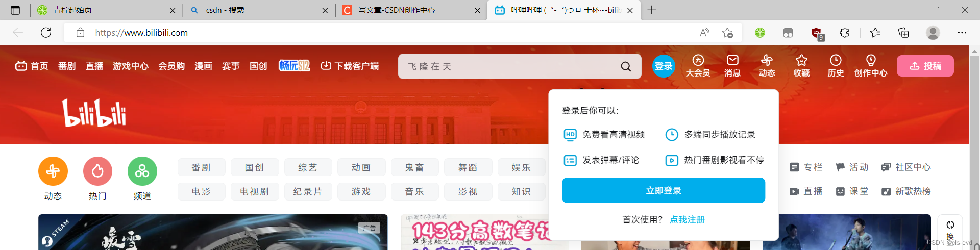The height and width of the screenshot is (250, 980).
Task: Open 社区中心 link
Action: (x=906, y=167)
